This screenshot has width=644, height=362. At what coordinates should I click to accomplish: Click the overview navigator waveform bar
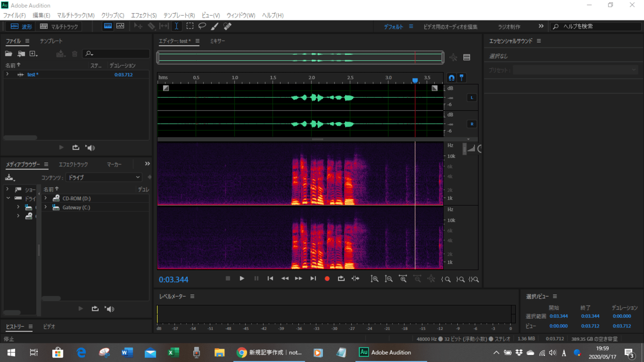tap(300, 57)
